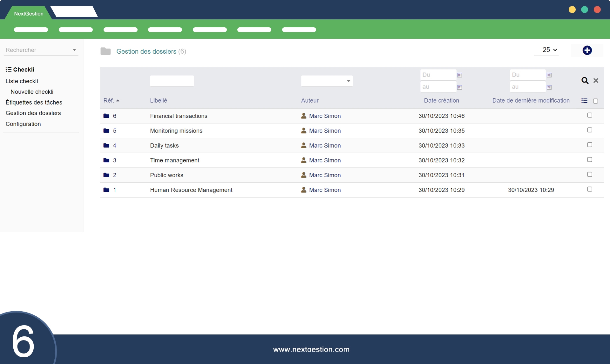Click folder icon of Financial transactions row
Image resolution: width=610 pixels, height=364 pixels.
click(x=106, y=116)
